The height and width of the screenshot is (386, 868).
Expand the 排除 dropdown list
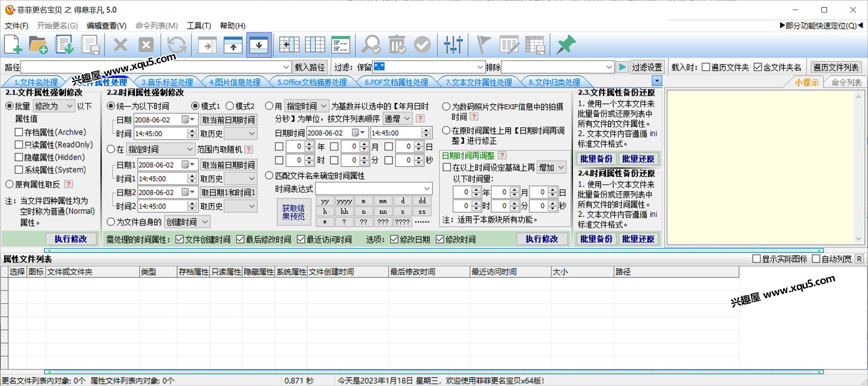coord(609,67)
